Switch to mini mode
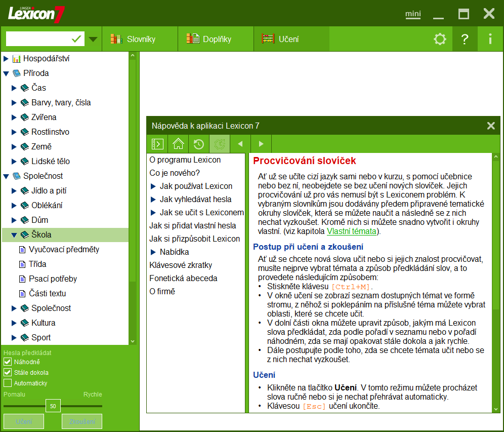Image resolution: width=504 pixels, height=432 pixels. (x=413, y=14)
